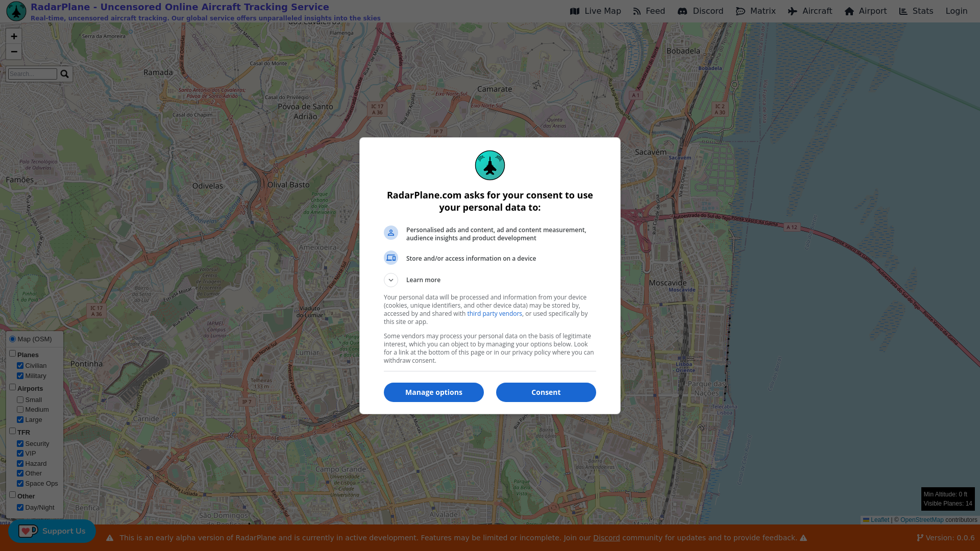Click the RadarPlane logo in header
This screenshot has height=551, width=980.
[16, 11]
